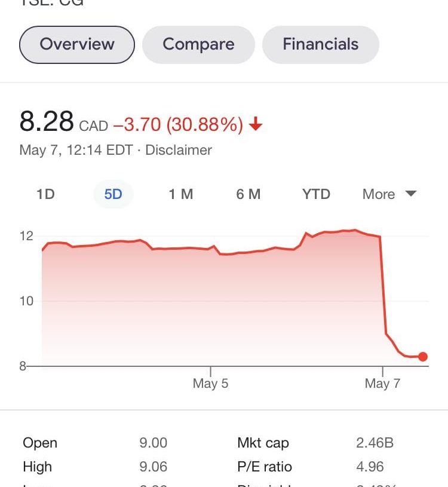Click the 8.28 current price
The height and width of the screenshot is (487, 448).
[x=47, y=121]
